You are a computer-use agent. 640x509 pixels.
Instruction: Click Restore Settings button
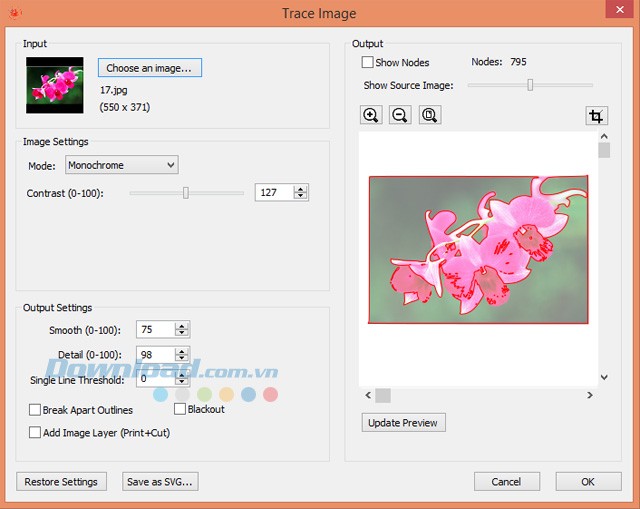coord(61,482)
